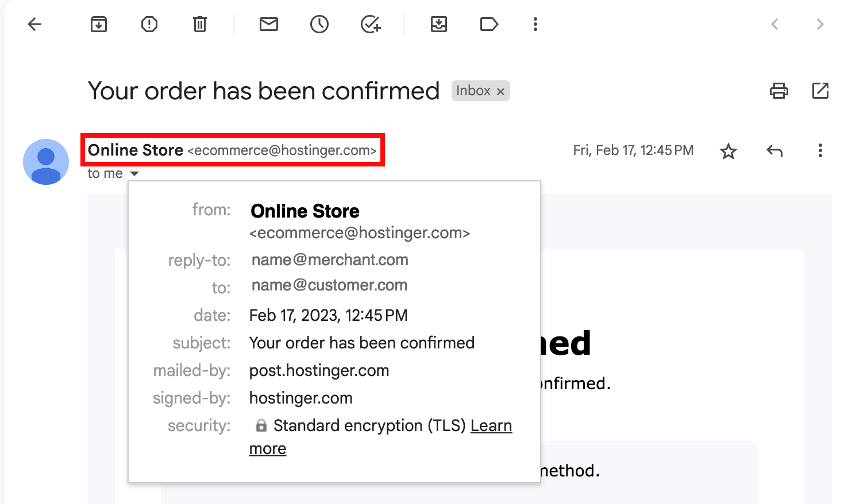Follow the 'Learn more' encryption link

491,426
